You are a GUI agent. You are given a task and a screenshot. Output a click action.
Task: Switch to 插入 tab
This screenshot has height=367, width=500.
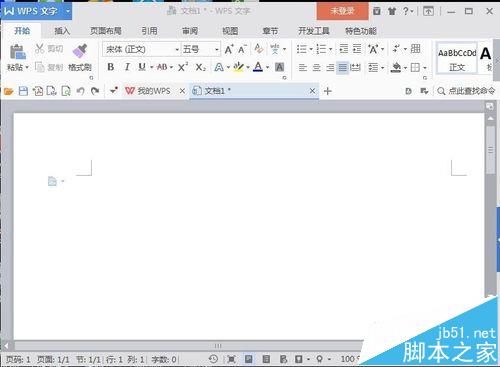point(62,31)
